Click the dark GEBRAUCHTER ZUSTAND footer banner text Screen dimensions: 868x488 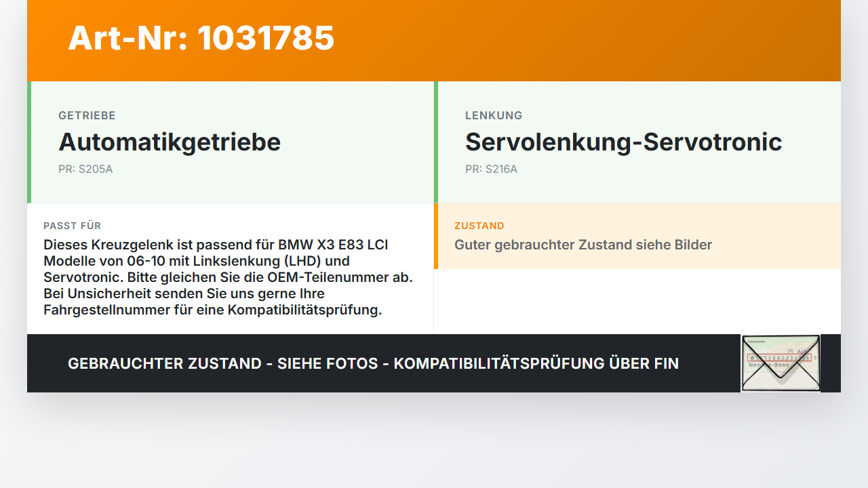pyautogui.click(x=373, y=363)
